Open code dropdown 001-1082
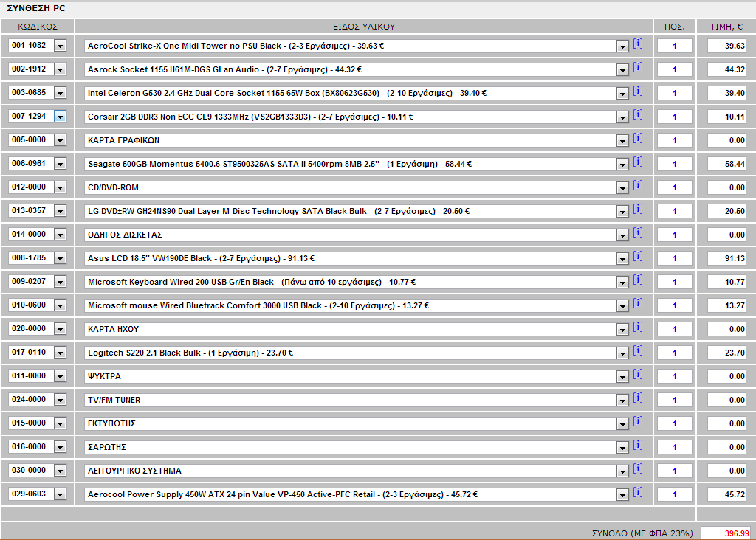The width and height of the screenshot is (756, 540). click(60, 46)
